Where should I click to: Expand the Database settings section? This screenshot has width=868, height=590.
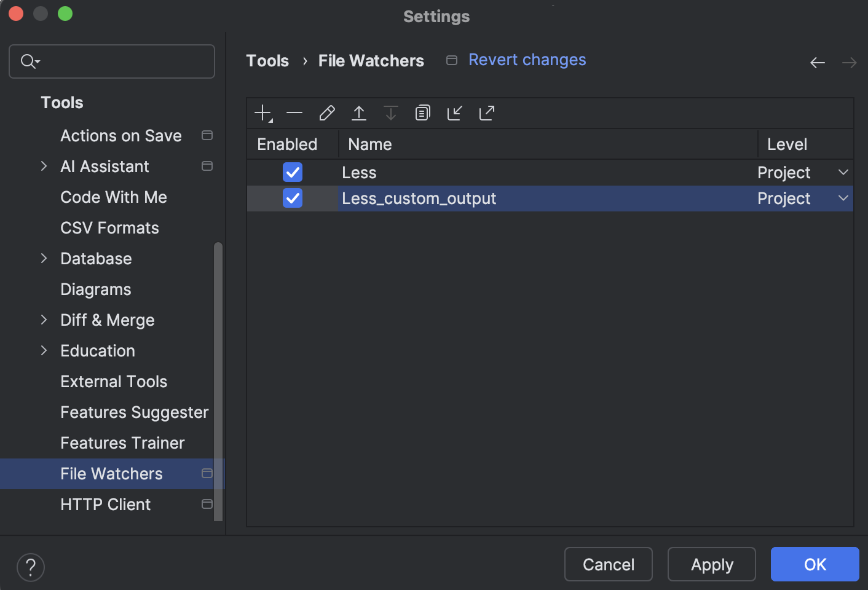(44, 258)
